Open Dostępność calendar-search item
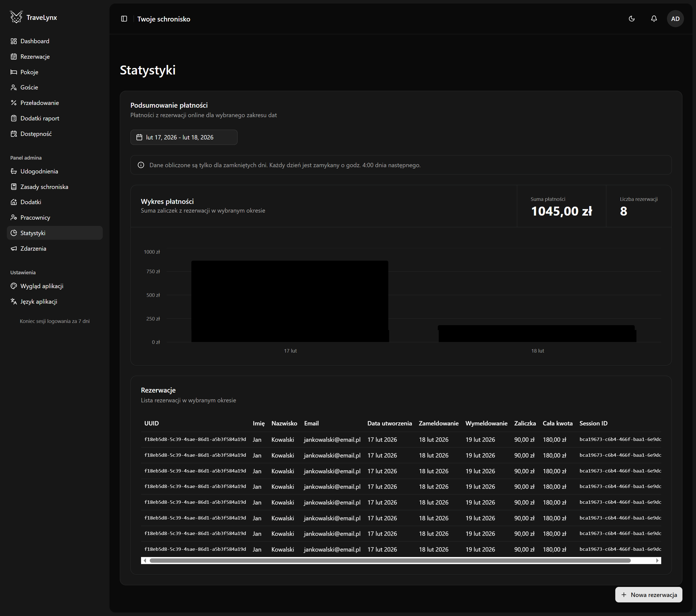Image resolution: width=696 pixels, height=616 pixels. pos(36,134)
